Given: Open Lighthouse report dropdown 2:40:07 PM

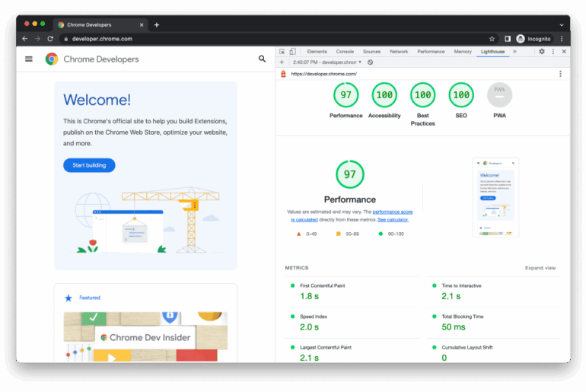Looking at the screenshot, I should coord(327,62).
